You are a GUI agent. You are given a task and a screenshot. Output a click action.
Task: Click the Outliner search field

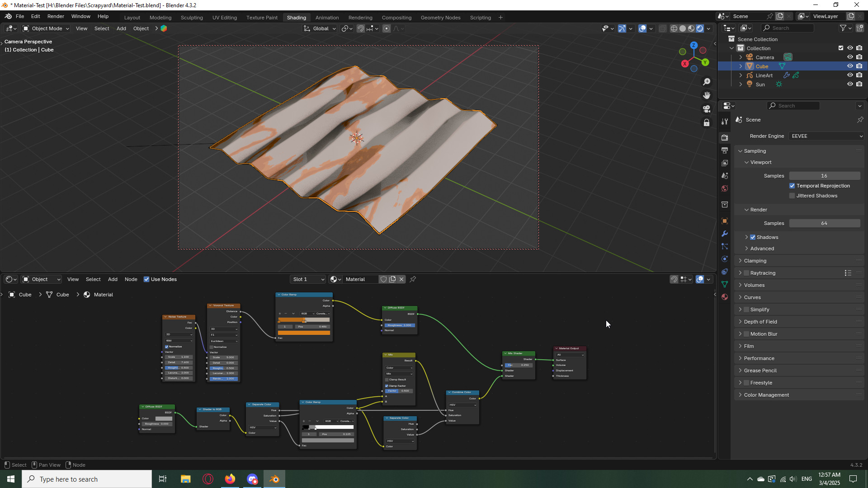[x=788, y=28]
